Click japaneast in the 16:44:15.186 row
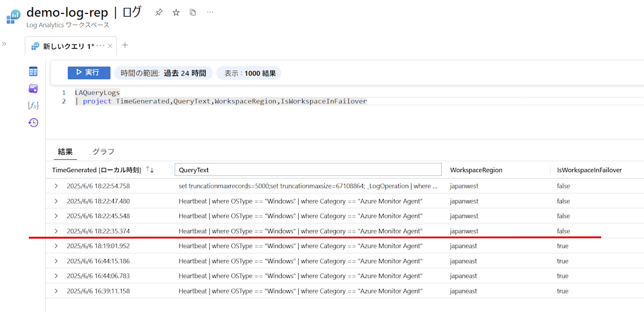 [464, 261]
